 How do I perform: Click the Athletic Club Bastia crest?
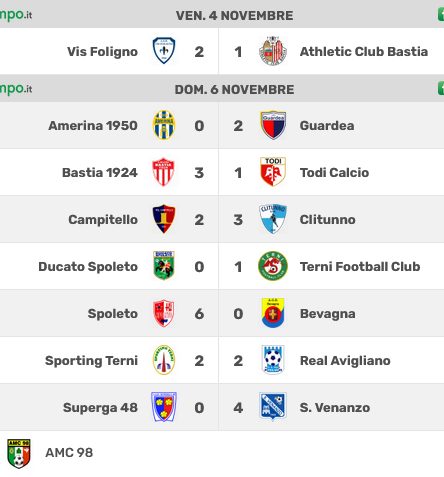point(273,51)
